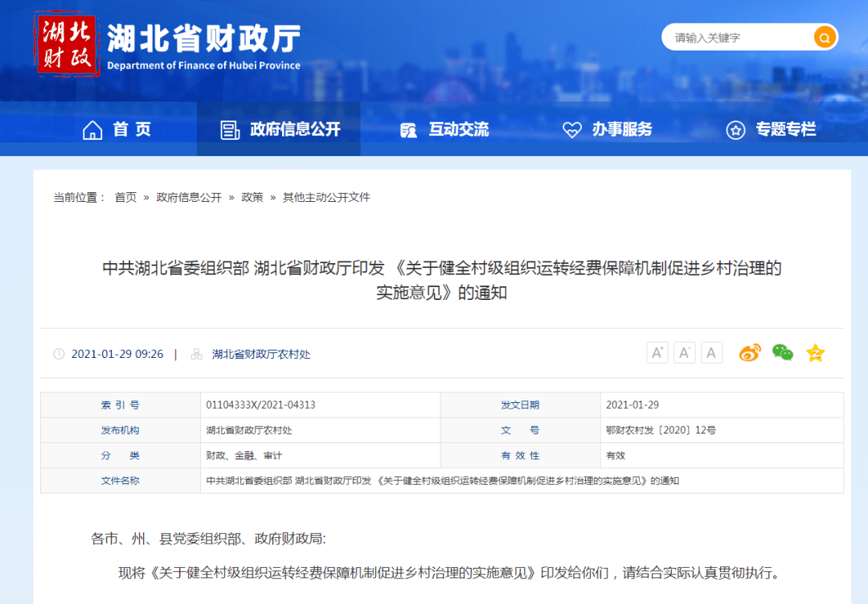Image resolution: width=868 pixels, height=604 pixels.
Task: Open the 专题专栏 navigation tab
Action: 771,129
